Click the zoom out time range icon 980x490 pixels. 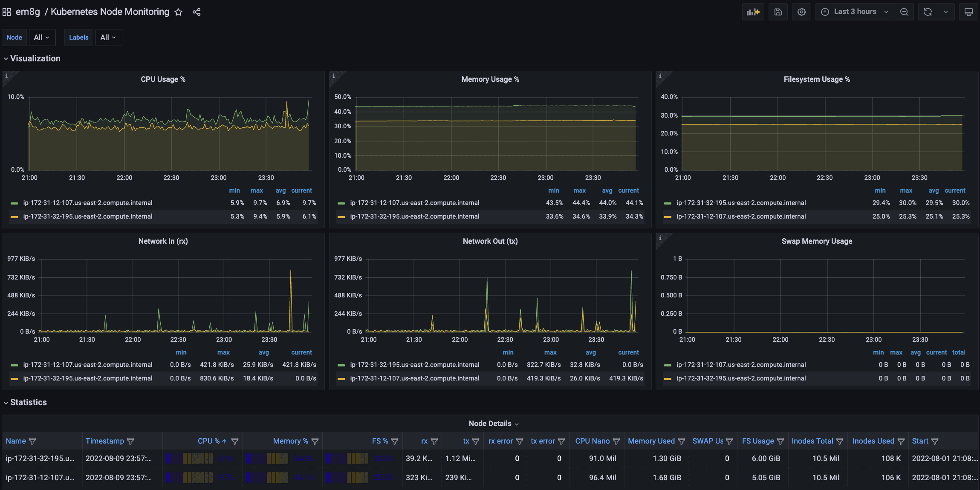pyautogui.click(x=904, y=12)
